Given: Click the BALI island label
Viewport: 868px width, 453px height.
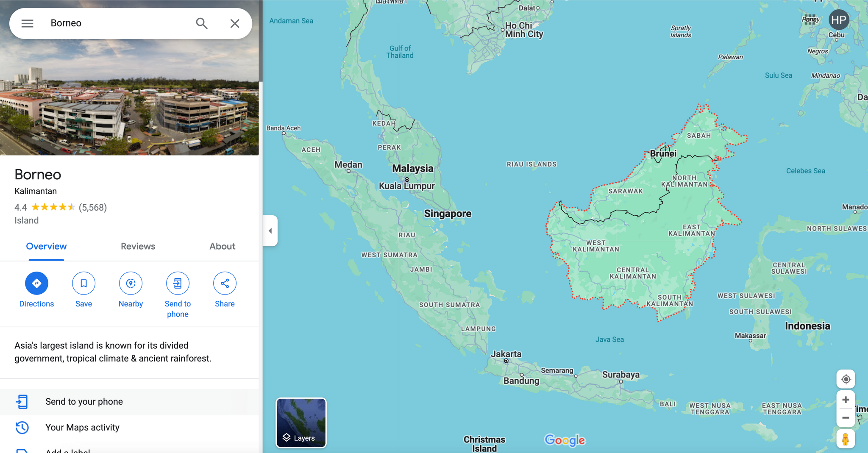Looking at the screenshot, I should pyautogui.click(x=668, y=404).
